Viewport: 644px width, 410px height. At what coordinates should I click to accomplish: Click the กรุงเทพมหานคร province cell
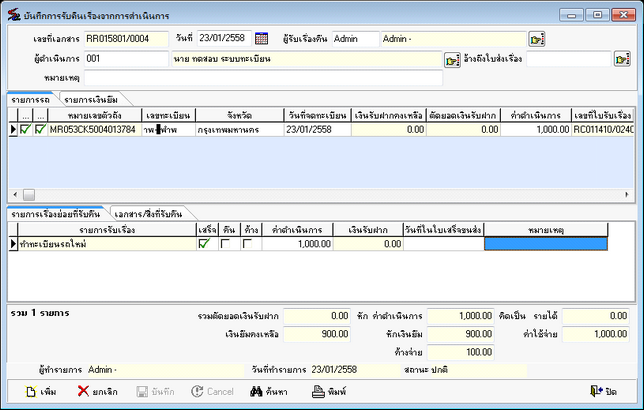coord(239,129)
